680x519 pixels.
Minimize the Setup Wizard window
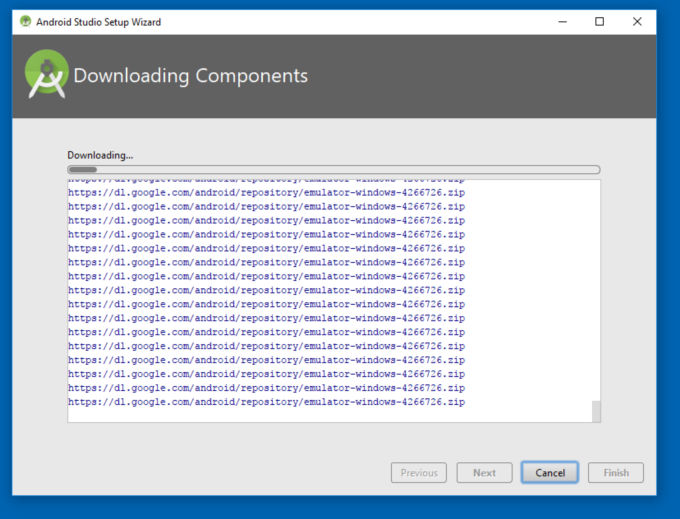(x=562, y=22)
